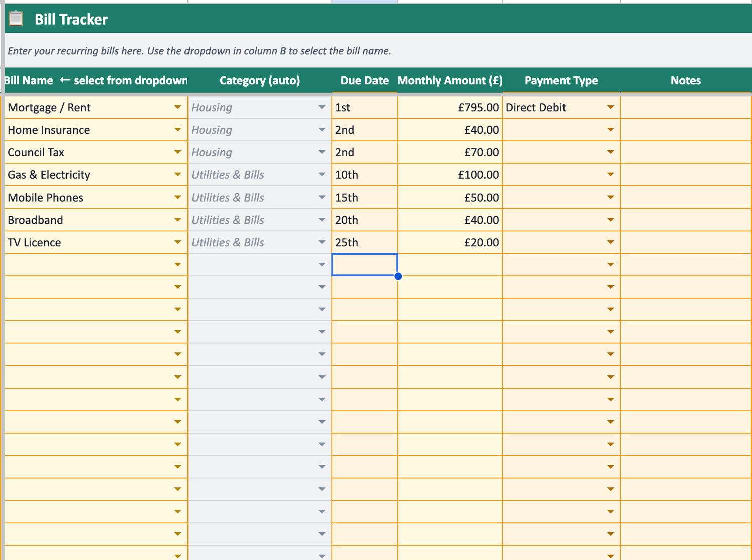Select the 2nd due date for Home Insurance
The height and width of the screenshot is (560, 752).
[364, 130]
